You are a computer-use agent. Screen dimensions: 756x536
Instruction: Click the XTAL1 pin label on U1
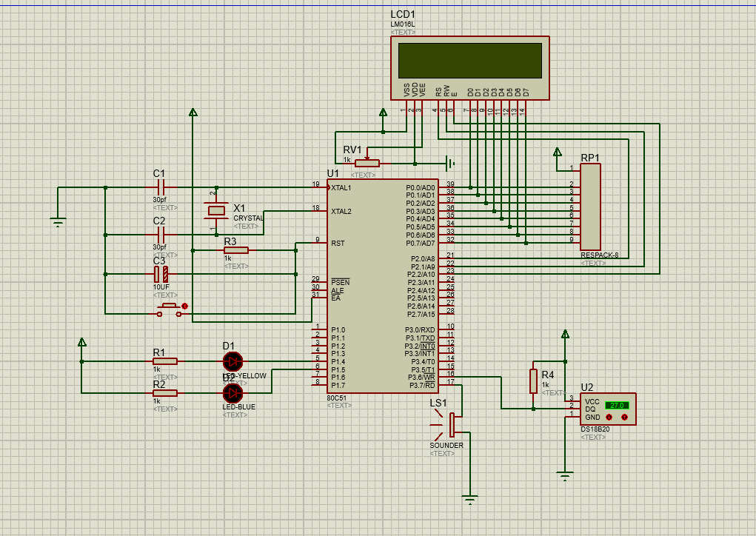(341, 187)
